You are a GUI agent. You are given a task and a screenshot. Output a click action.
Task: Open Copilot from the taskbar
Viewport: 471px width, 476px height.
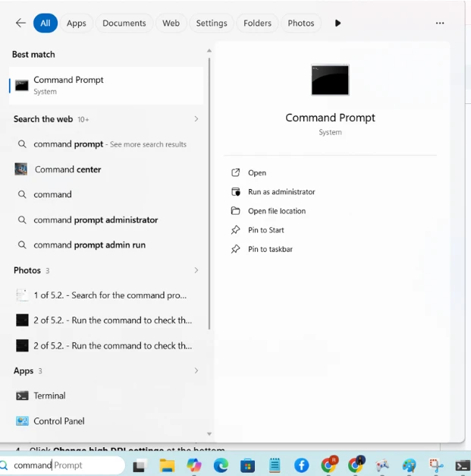194,465
